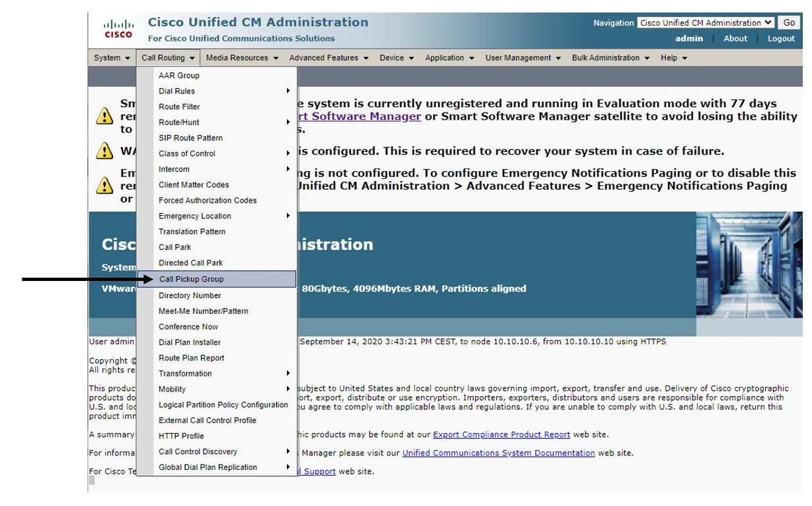Viewport: 812px width, 506px height.
Task: Click the WARNING backup alert triangle icon
Action: (105, 151)
